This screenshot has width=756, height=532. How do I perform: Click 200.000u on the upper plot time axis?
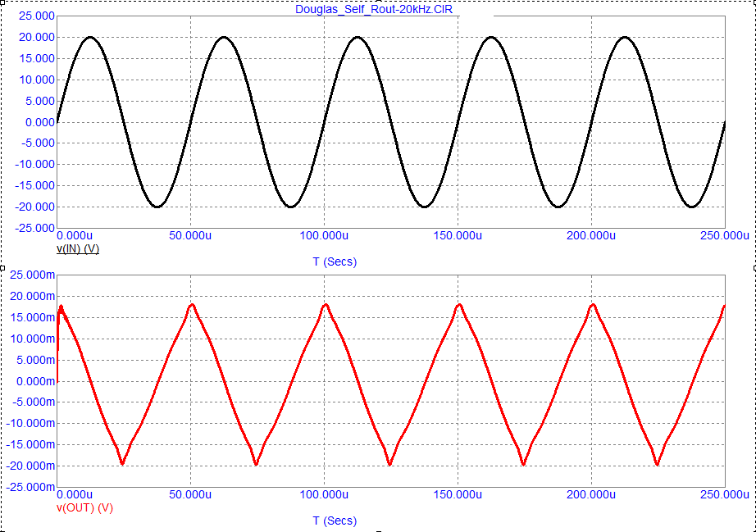tap(591, 235)
